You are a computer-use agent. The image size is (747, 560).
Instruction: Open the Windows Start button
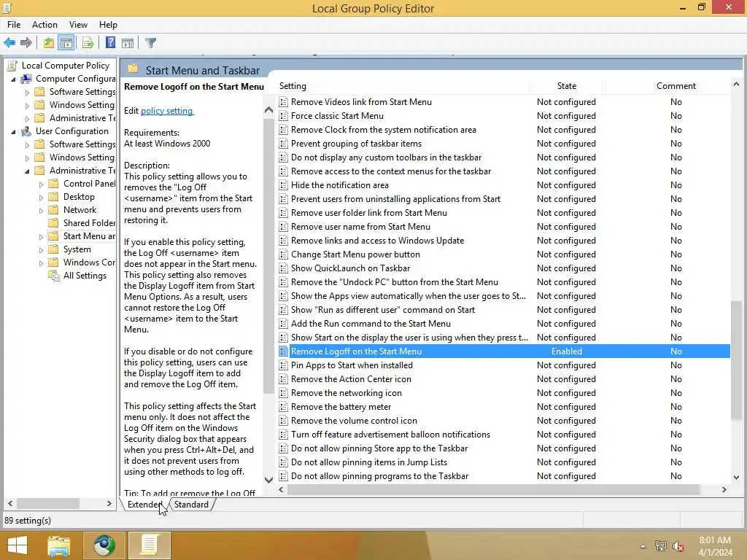pyautogui.click(x=18, y=545)
